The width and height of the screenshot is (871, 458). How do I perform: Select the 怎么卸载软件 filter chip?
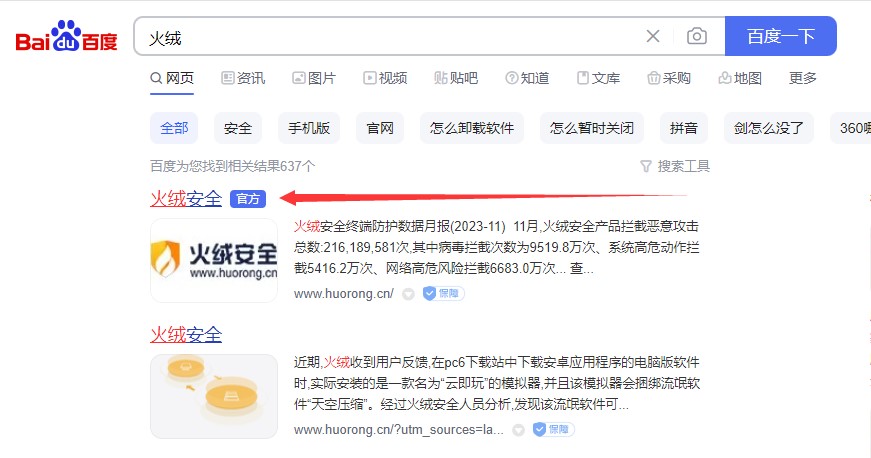[472, 128]
